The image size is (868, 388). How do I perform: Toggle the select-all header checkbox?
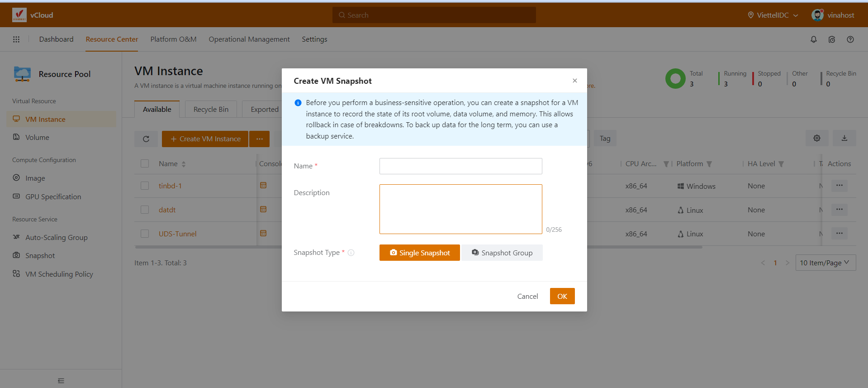point(145,163)
